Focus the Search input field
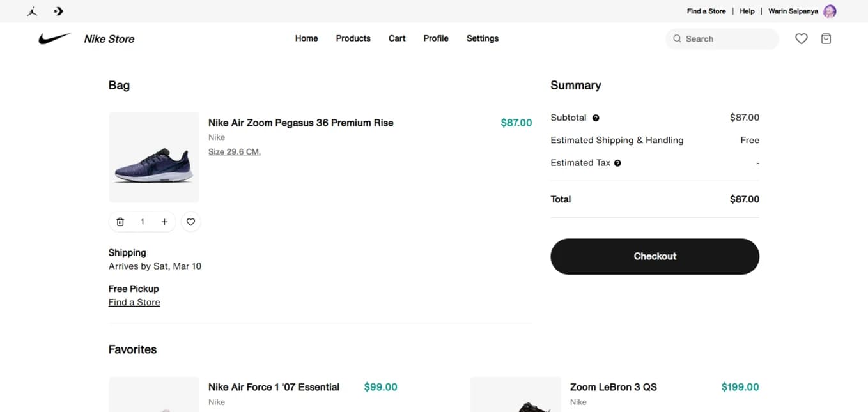 point(722,39)
